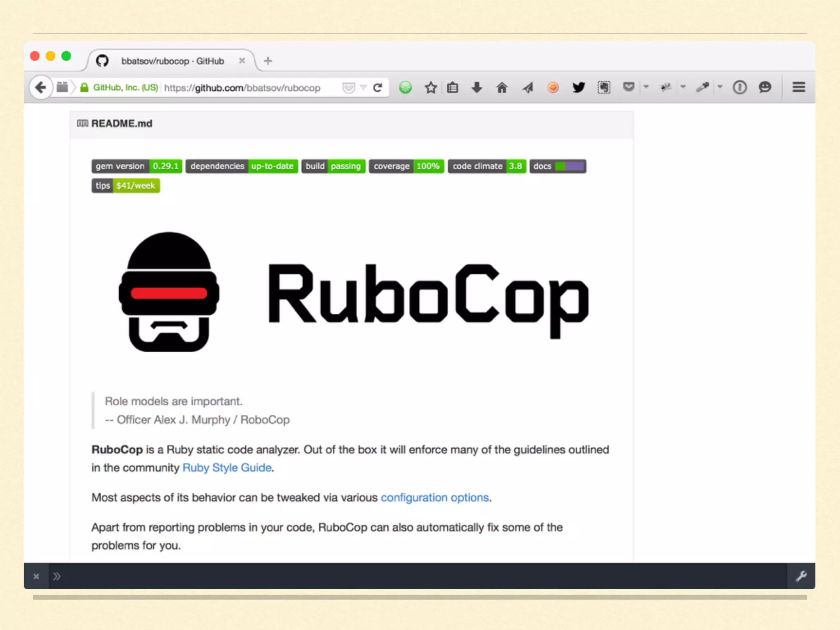840x630 pixels.
Task: Click the browser back arrow button
Action: [41, 87]
